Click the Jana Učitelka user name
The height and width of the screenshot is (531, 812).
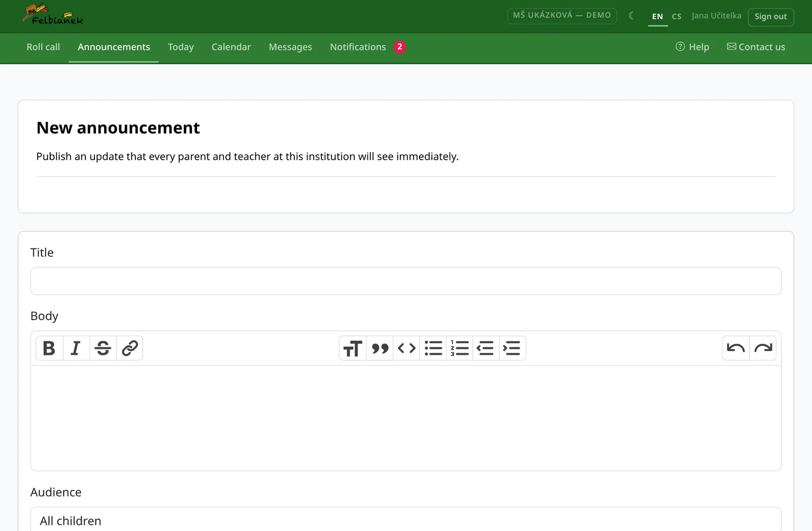(716, 16)
